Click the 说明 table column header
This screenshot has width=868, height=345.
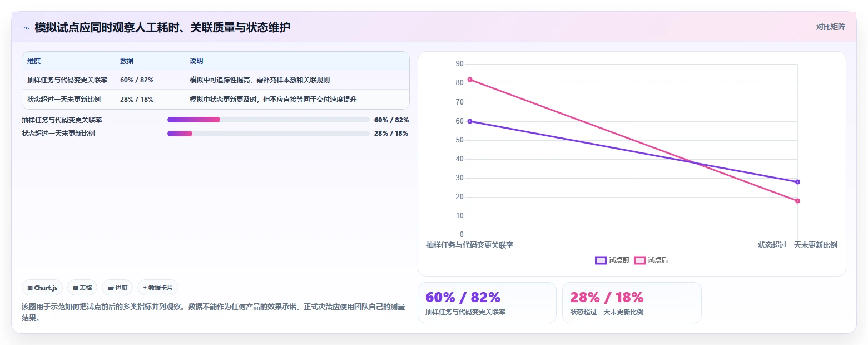tap(196, 61)
